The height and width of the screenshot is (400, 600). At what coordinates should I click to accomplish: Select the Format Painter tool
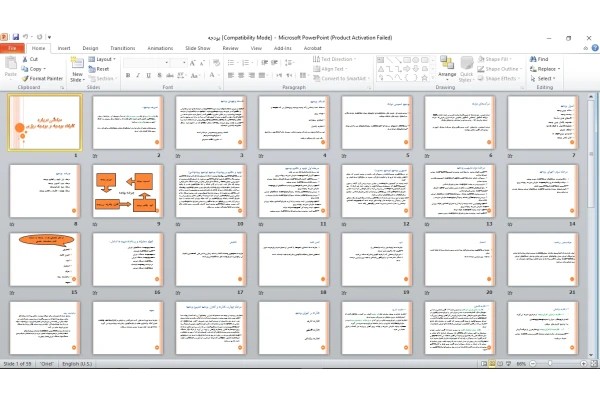tap(42, 78)
